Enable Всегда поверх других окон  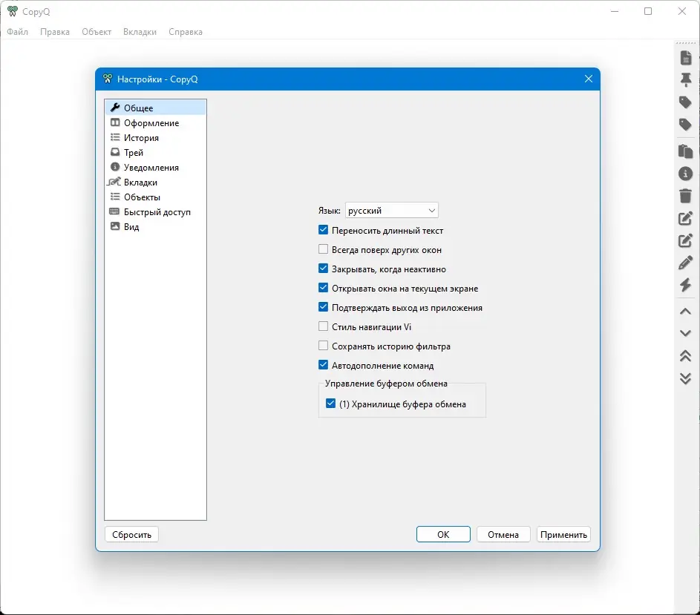(323, 249)
